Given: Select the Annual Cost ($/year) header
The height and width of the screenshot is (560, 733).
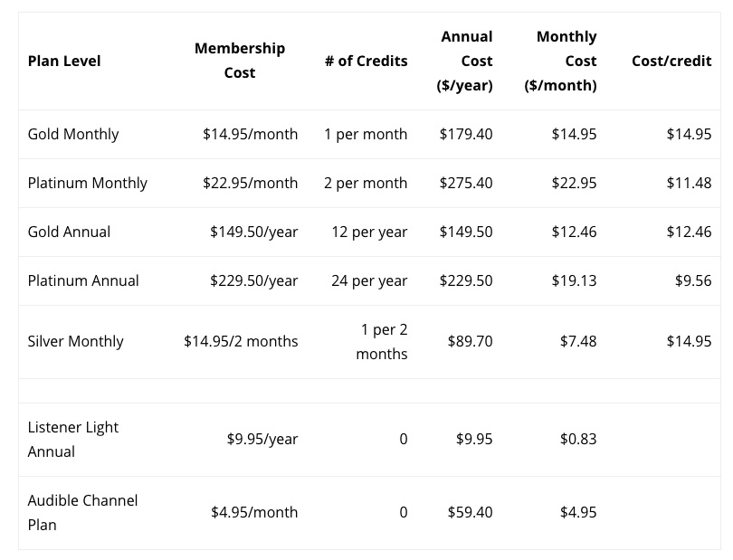Looking at the screenshot, I should point(466,62).
